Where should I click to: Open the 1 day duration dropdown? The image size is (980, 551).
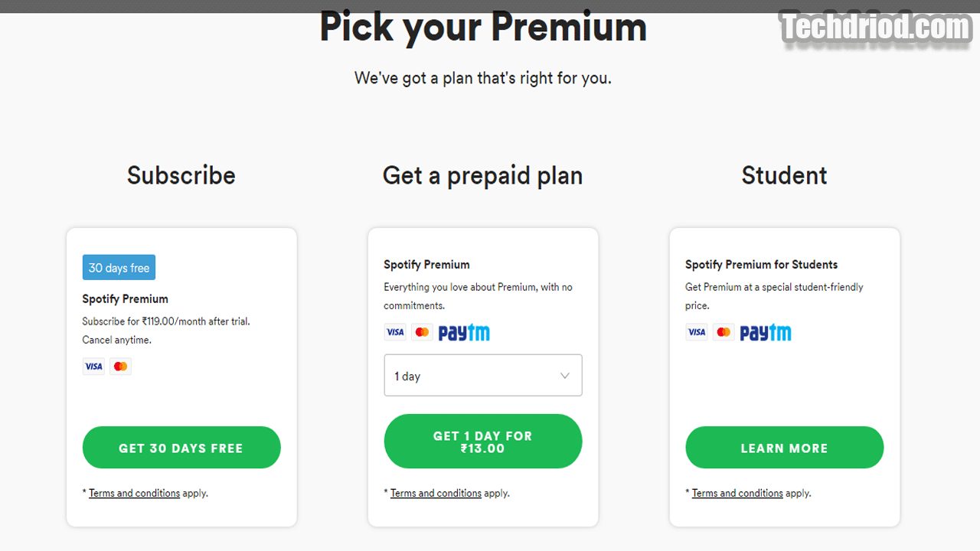(x=482, y=375)
